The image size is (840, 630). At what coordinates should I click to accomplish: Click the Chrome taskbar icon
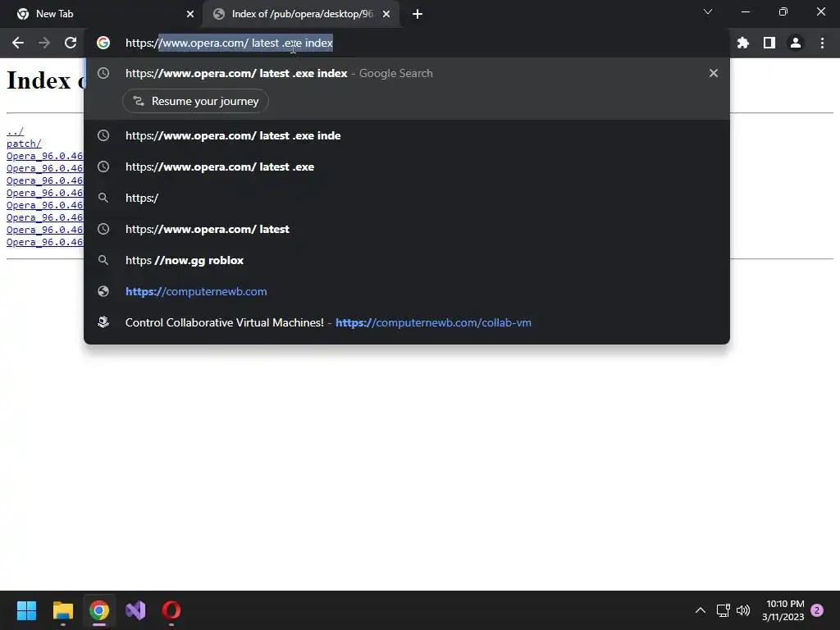(x=99, y=610)
